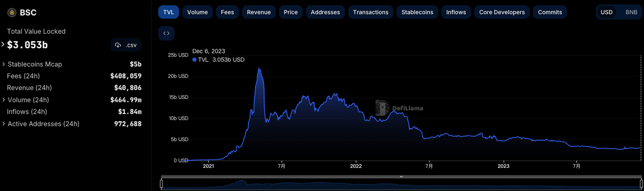Click the TVL legend color dot
Screen dimensions: 644x191
194,60
